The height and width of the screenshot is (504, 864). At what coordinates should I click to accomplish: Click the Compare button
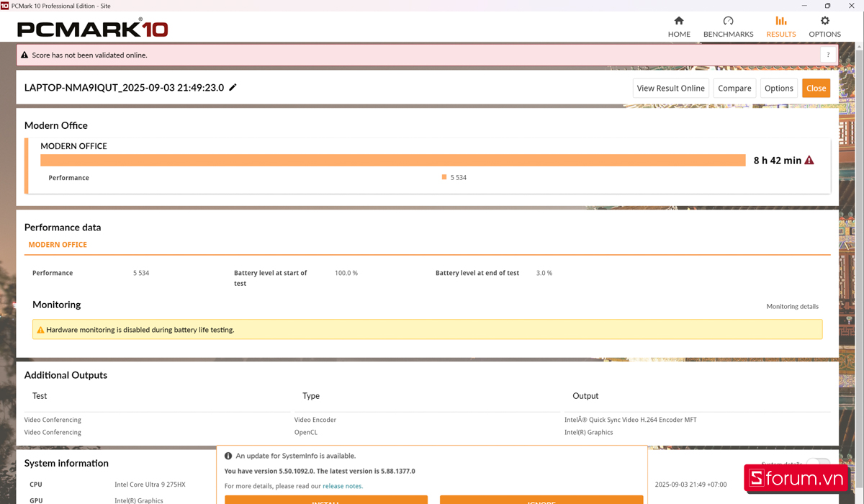point(734,88)
